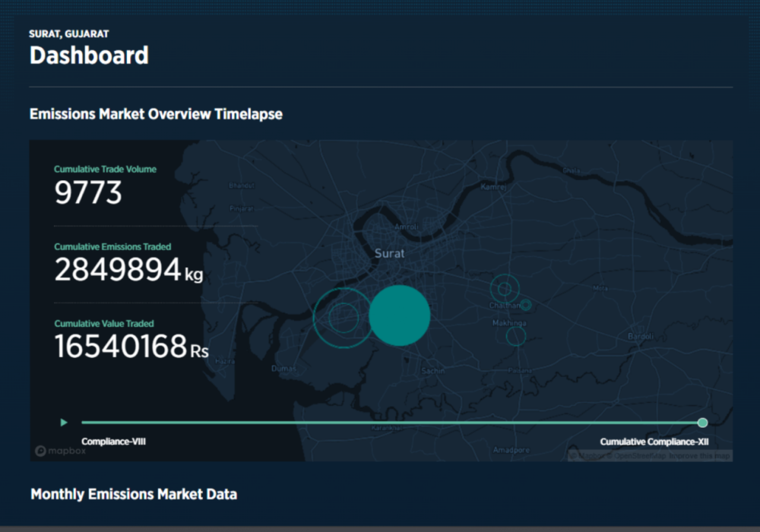Select the double-ring marker above Chalthan
This screenshot has width=760, height=532.
click(x=502, y=288)
